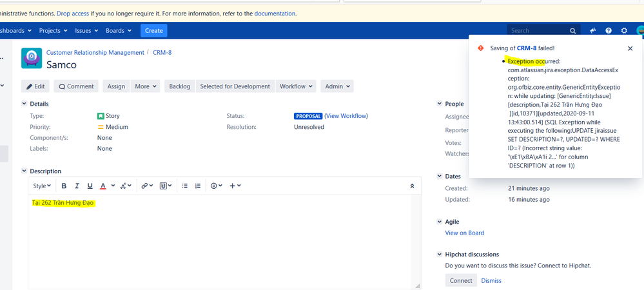Close the saving failed notification
This screenshot has height=290, width=644.
[630, 48]
